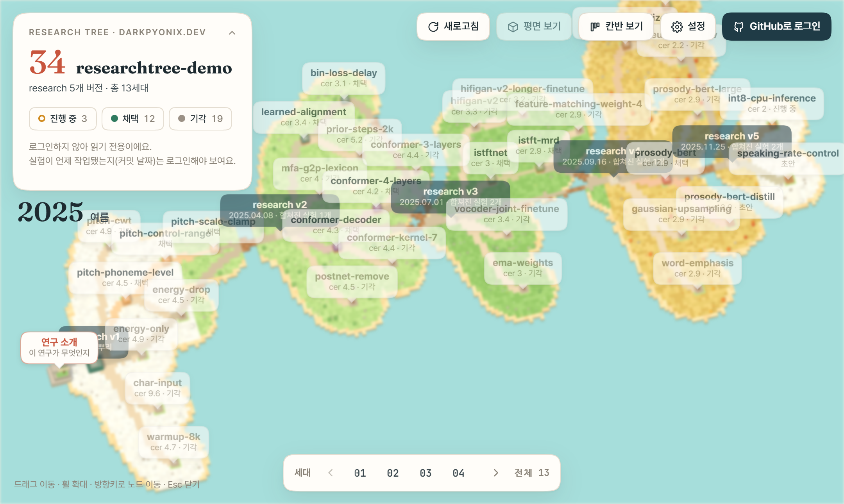Toggle the 채택 12 filter
Image resolution: width=844 pixels, height=504 pixels.
point(133,118)
